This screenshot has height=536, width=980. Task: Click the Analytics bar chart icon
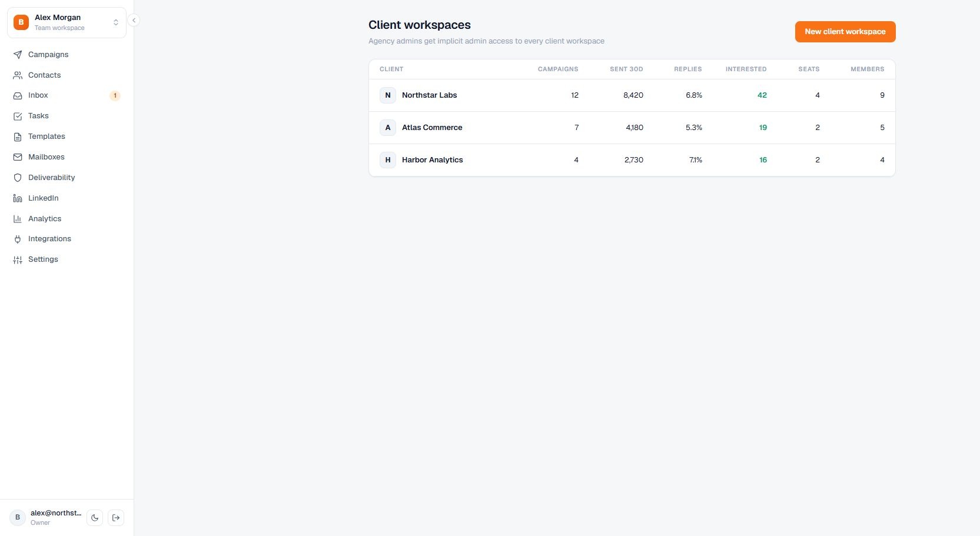coord(18,219)
